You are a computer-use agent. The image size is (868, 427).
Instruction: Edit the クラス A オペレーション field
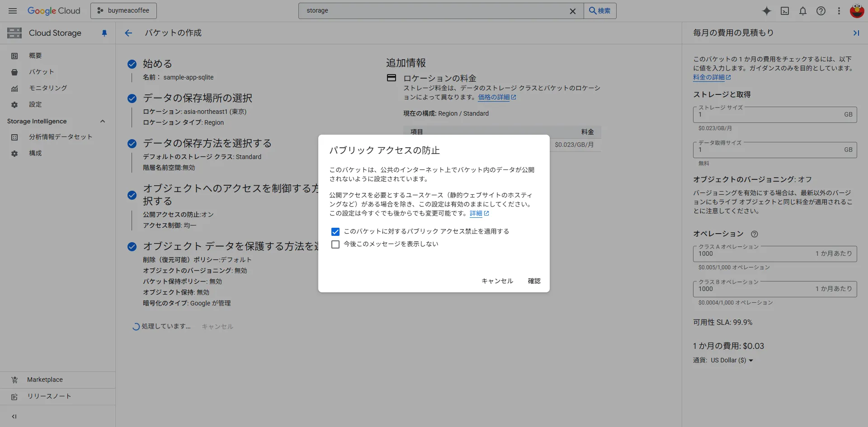[775, 253]
